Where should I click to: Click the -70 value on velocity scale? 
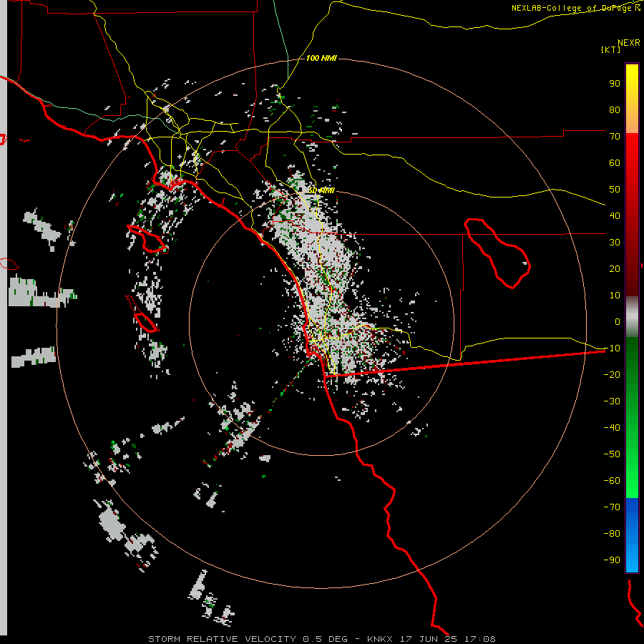pos(612,507)
